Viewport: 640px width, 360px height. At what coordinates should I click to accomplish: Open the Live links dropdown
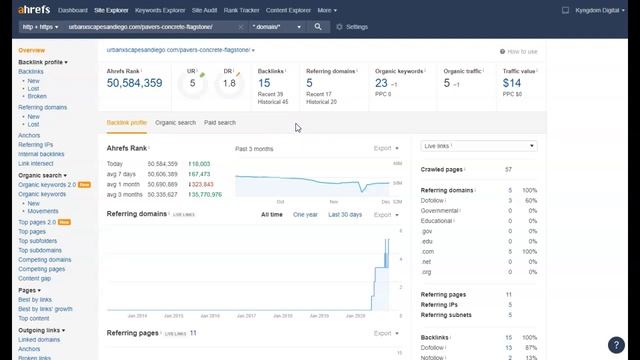tap(479, 146)
